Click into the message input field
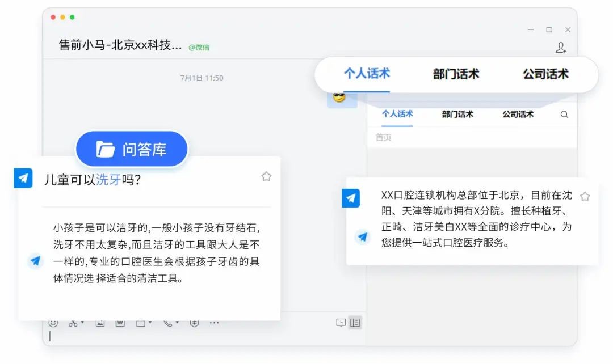The image size is (613, 364). (x=204, y=337)
